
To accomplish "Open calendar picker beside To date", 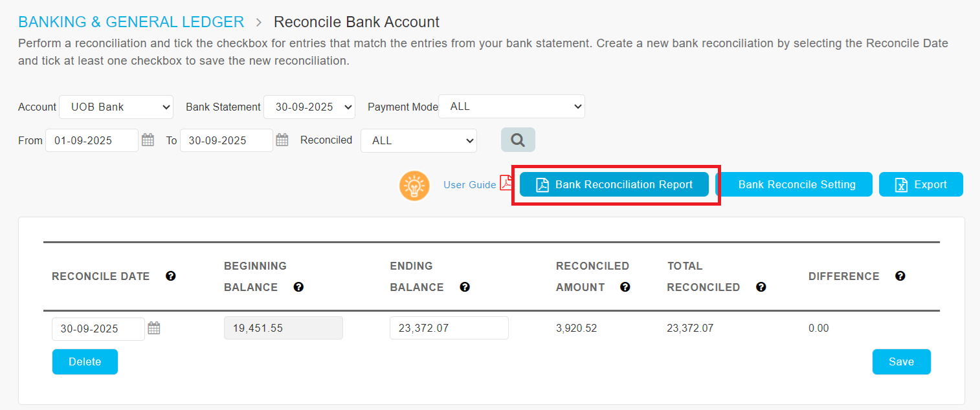I will click(282, 140).
